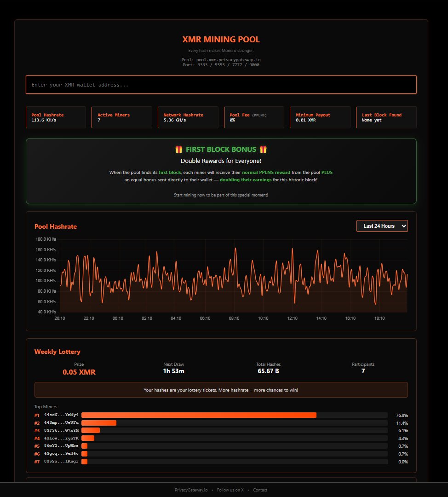Select the Last Block Found card
Viewport: 448px width, 497px height.
(x=386, y=117)
